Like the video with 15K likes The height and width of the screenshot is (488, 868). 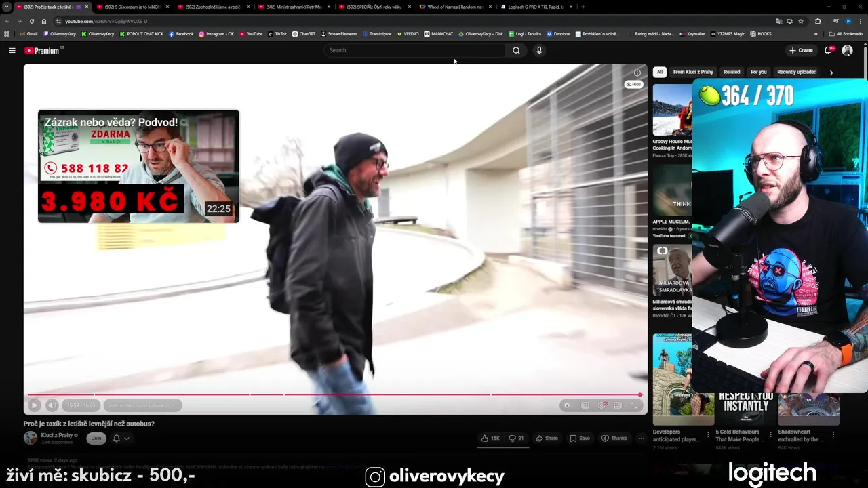pyautogui.click(x=490, y=438)
